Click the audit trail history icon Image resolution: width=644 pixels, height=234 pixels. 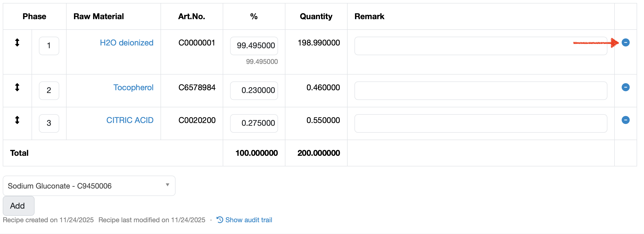click(220, 220)
